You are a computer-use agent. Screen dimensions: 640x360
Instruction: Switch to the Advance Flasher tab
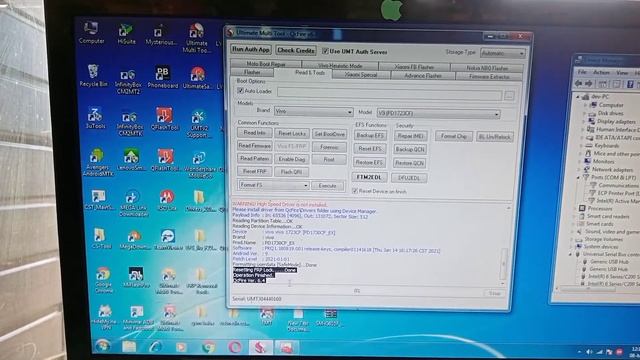coord(422,76)
